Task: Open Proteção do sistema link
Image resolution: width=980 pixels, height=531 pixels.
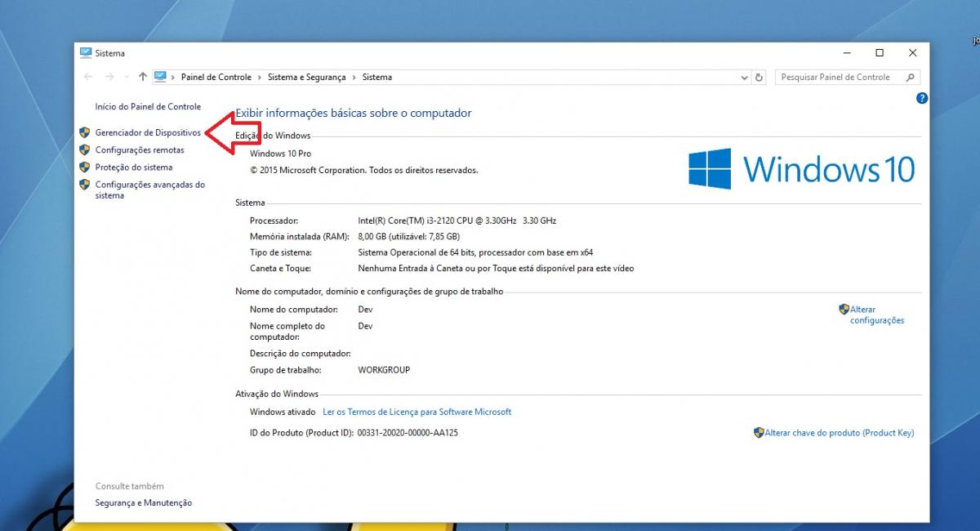Action: tap(134, 167)
